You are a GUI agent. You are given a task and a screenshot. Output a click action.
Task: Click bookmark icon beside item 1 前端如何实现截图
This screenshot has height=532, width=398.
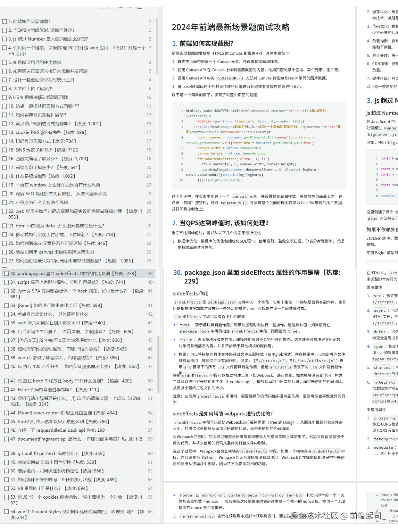4,22
